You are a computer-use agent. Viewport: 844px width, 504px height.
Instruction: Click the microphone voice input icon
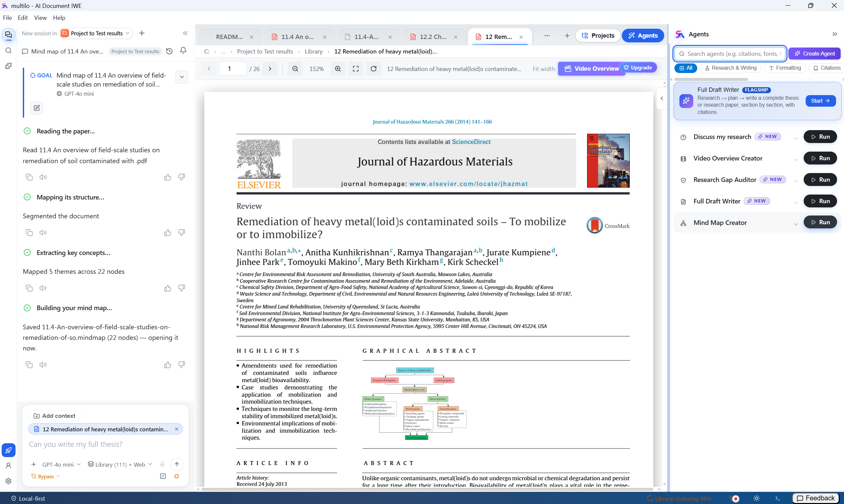point(162,465)
